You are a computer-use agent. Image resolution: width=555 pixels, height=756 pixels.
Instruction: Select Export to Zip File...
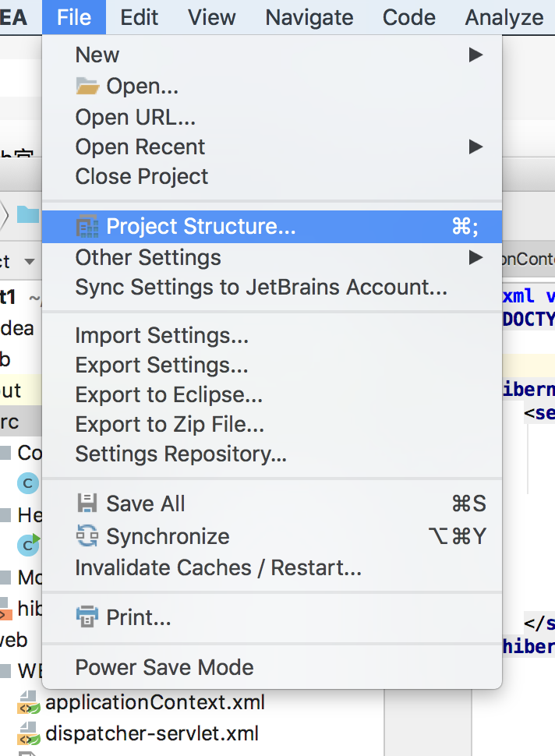272,425
